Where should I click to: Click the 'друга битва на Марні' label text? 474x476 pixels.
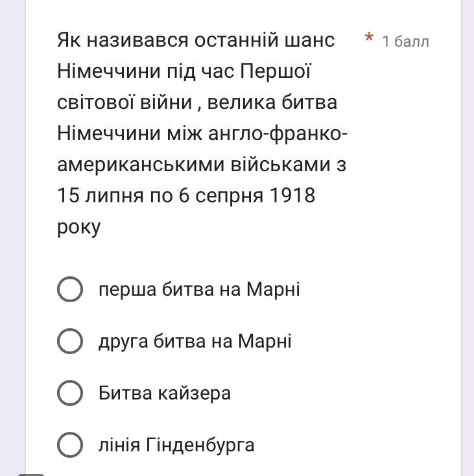point(195,341)
